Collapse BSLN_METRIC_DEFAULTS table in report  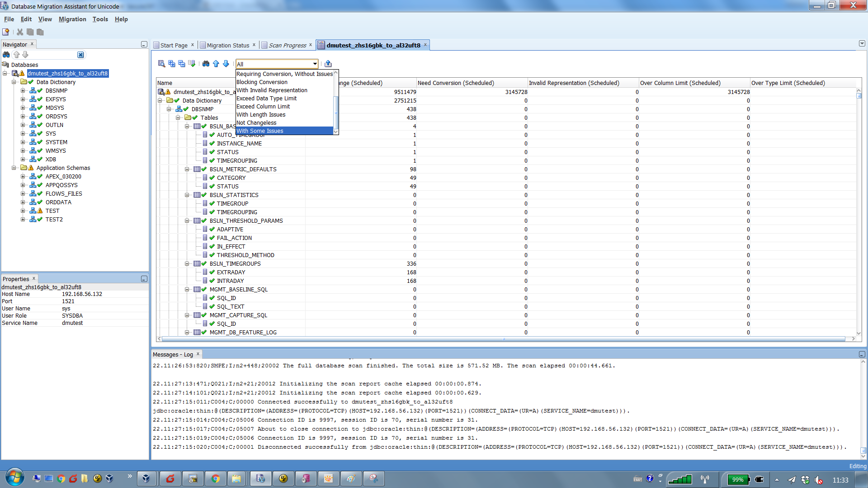click(187, 169)
